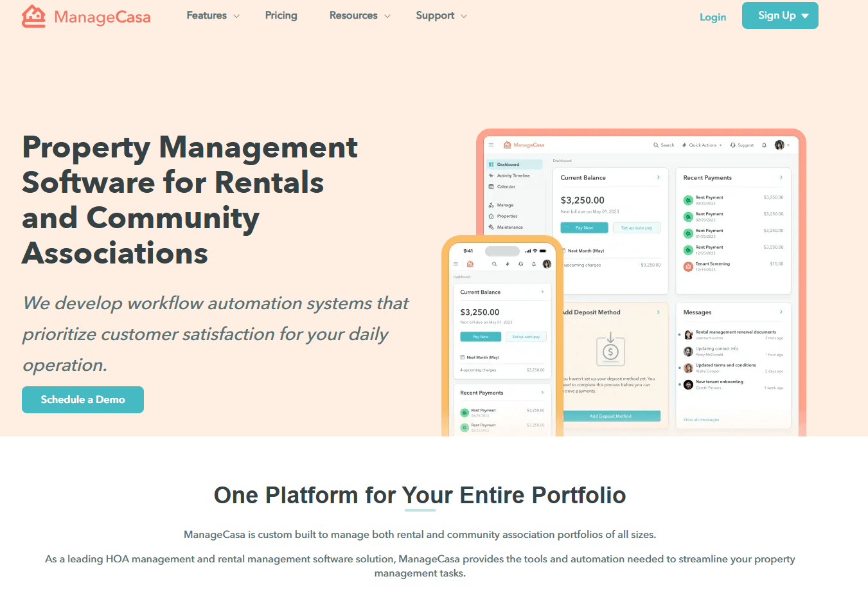Click the user profile avatar thumbnail

779,145
